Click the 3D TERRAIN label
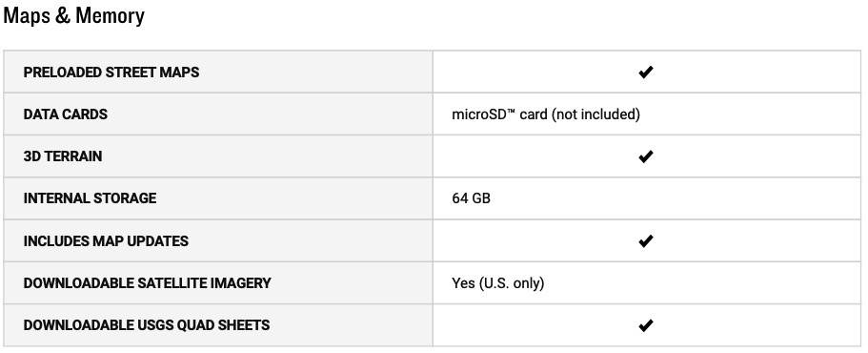The image size is (868, 353). 63,156
